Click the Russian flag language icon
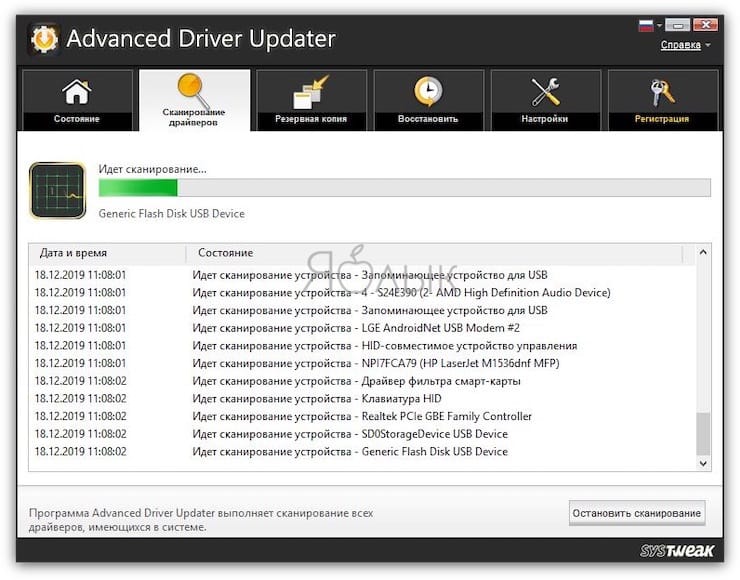 646,25
